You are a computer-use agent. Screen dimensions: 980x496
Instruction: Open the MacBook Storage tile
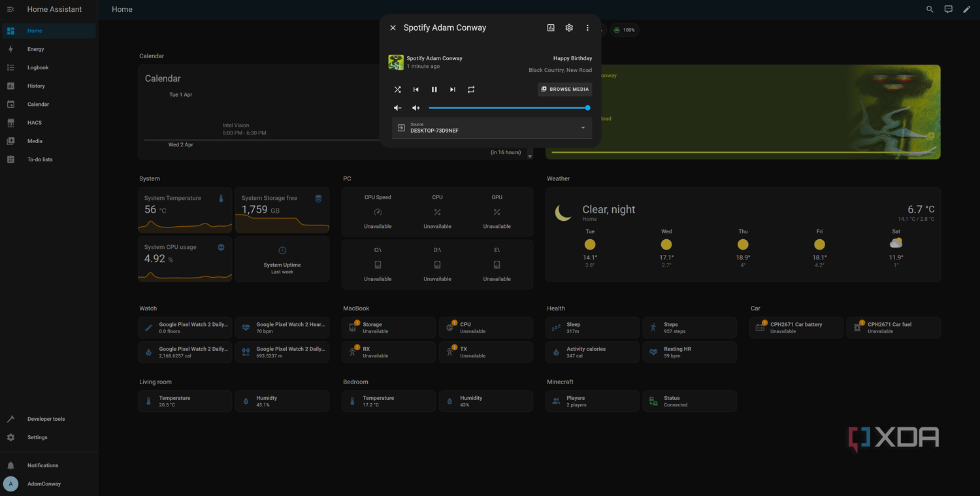pyautogui.click(x=389, y=327)
